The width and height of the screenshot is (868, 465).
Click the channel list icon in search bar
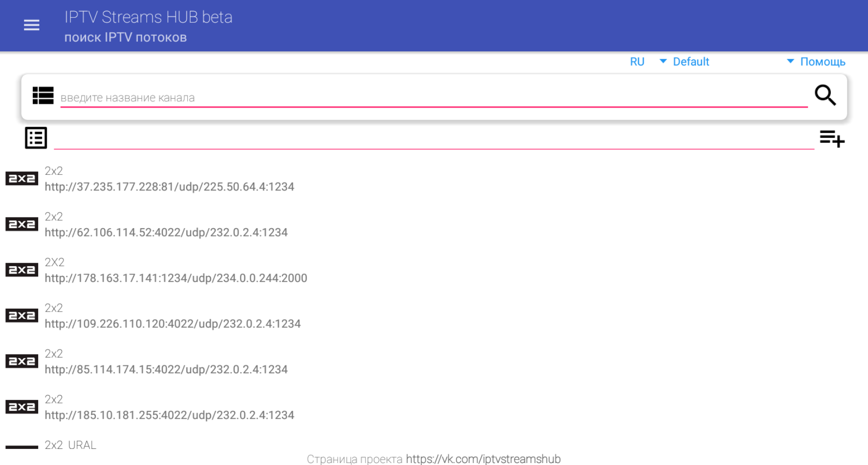click(43, 95)
